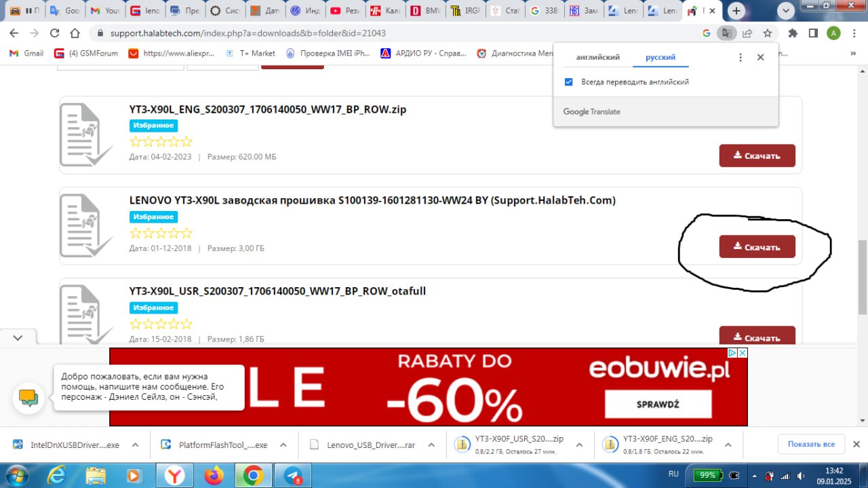Expand options for YT3-X90F_ENG zip download
The height and width of the screenshot is (488, 868).
(728, 445)
